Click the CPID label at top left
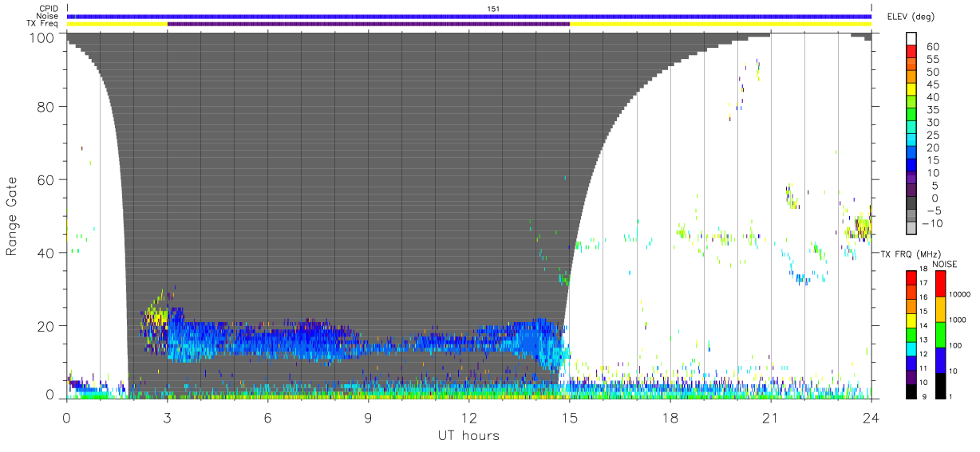Image resolution: width=980 pixels, height=452 pixels. point(49,9)
